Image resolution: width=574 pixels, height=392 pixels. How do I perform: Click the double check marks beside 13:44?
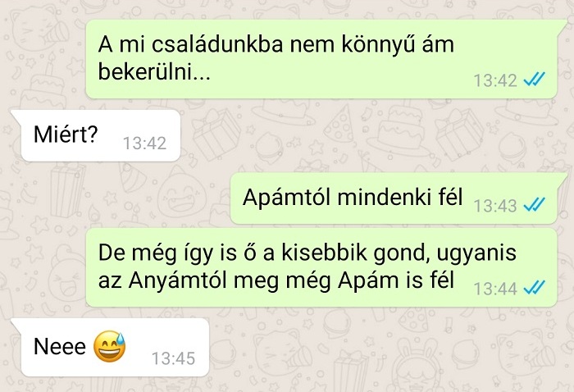[535, 288]
